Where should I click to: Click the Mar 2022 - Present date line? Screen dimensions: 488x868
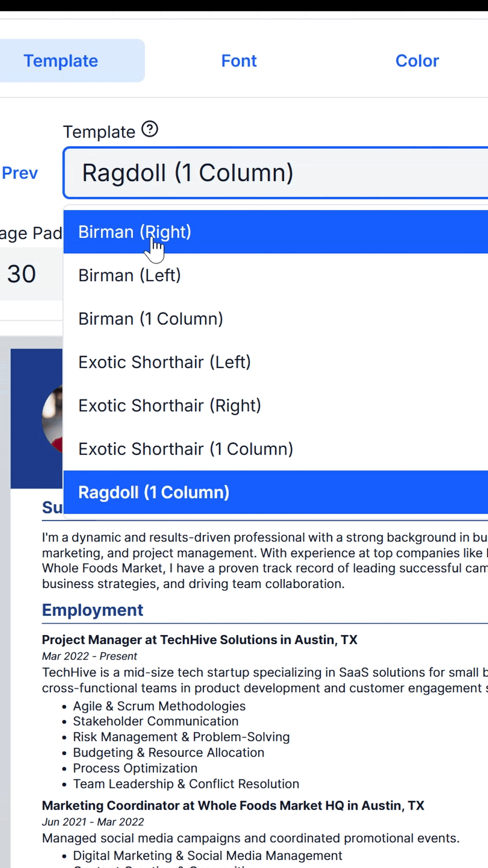tap(89, 656)
